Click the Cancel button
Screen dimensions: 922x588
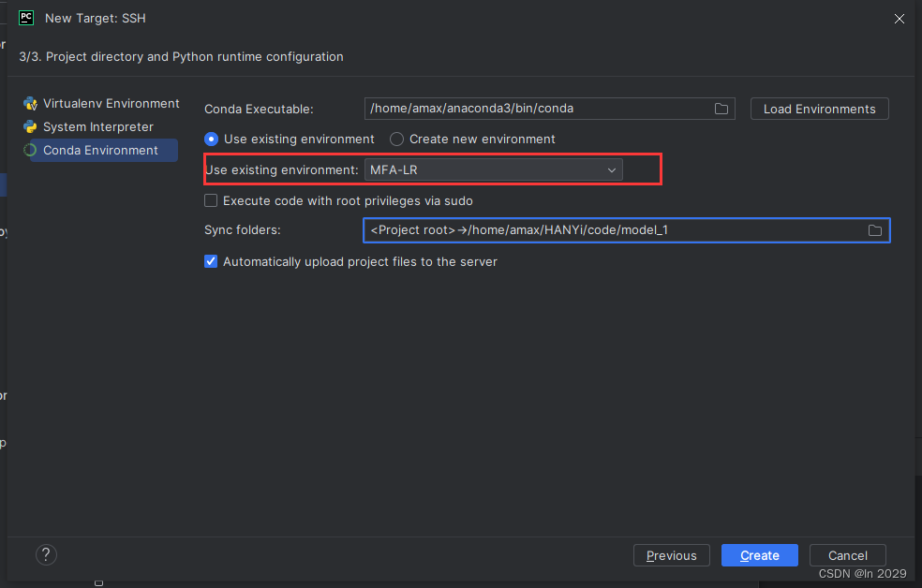pyautogui.click(x=847, y=555)
